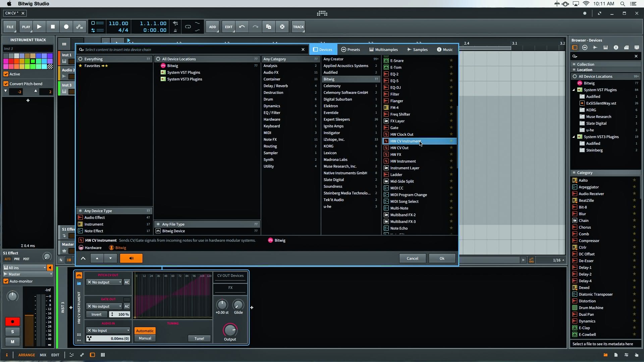Select the monitor-shaped icon in Browser panel

[637, 48]
